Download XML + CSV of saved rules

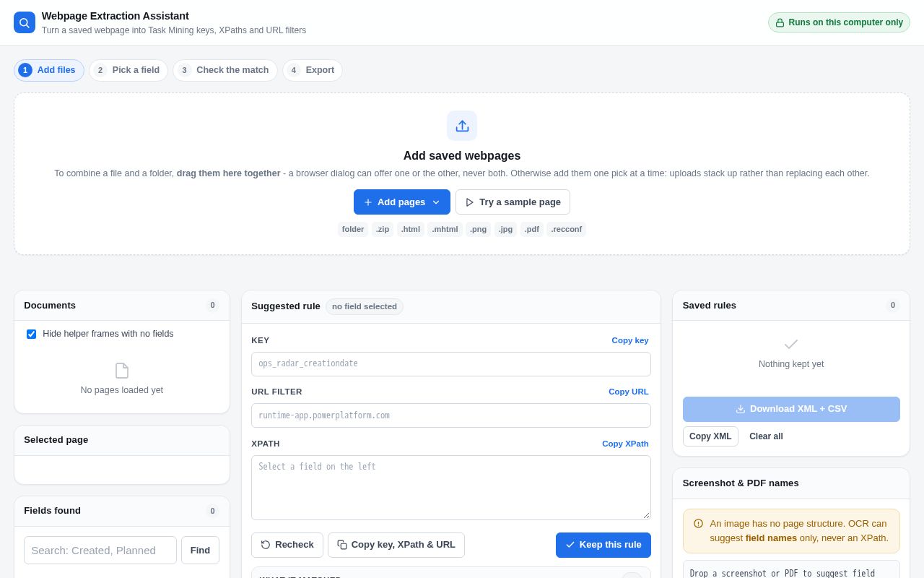[x=791, y=409]
